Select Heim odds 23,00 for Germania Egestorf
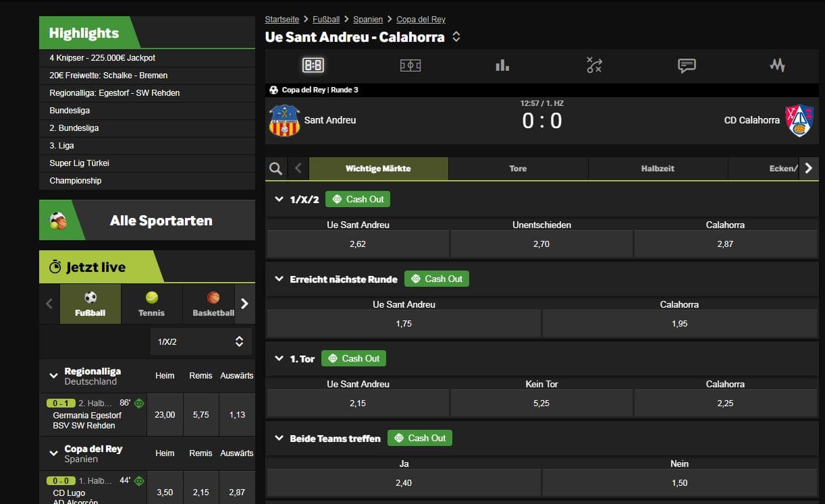This screenshot has width=825, height=504. point(165,415)
